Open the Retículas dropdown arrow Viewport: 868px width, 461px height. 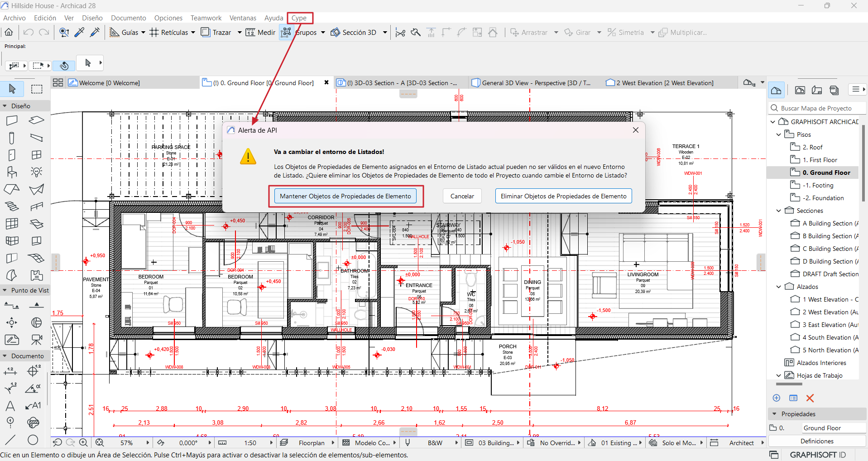click(193, 32)
